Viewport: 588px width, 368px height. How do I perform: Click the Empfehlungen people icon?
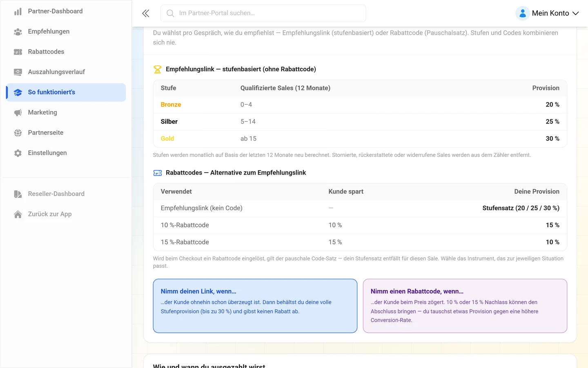tap(18, 31)
